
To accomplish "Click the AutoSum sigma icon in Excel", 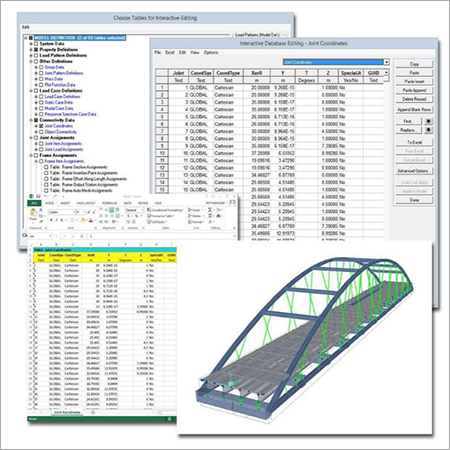I will click(209, 210).
